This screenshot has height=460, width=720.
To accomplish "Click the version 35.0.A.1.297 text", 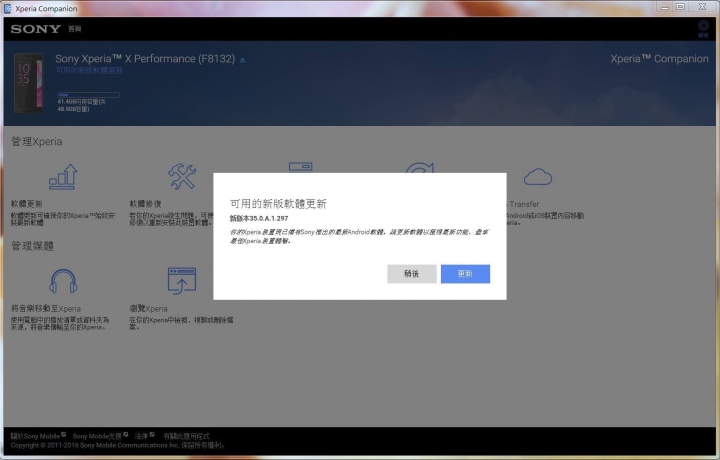I will (x=259, y=218).
